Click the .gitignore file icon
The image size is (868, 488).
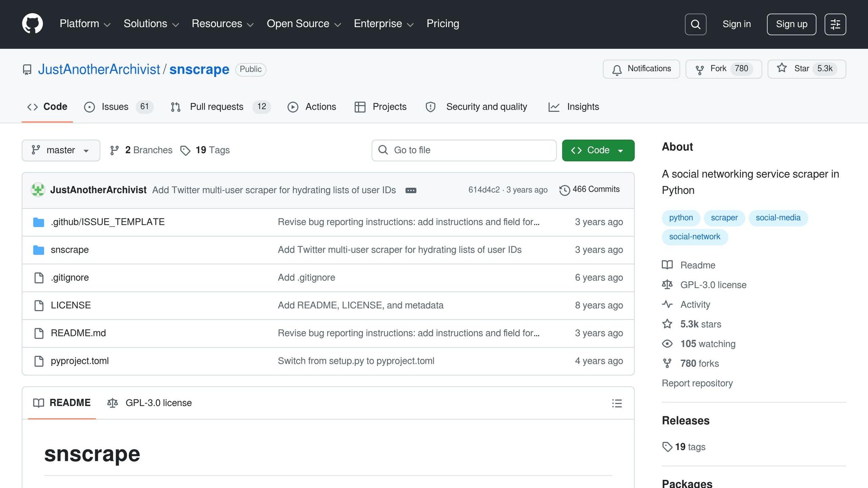pyautogui.click(x=39, y=278)
